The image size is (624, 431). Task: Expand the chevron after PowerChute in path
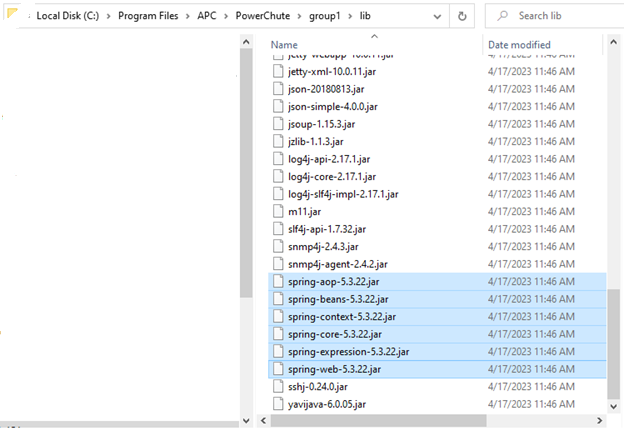(299, 16)
